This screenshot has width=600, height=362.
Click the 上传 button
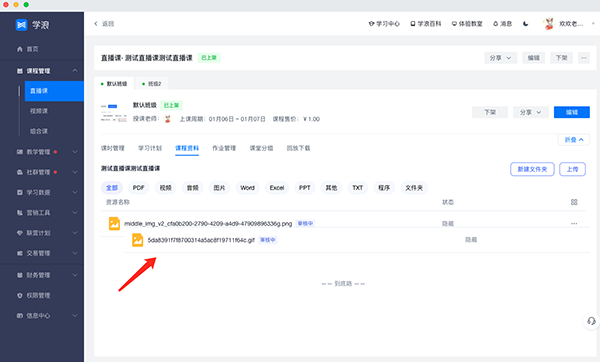point(572,169)
